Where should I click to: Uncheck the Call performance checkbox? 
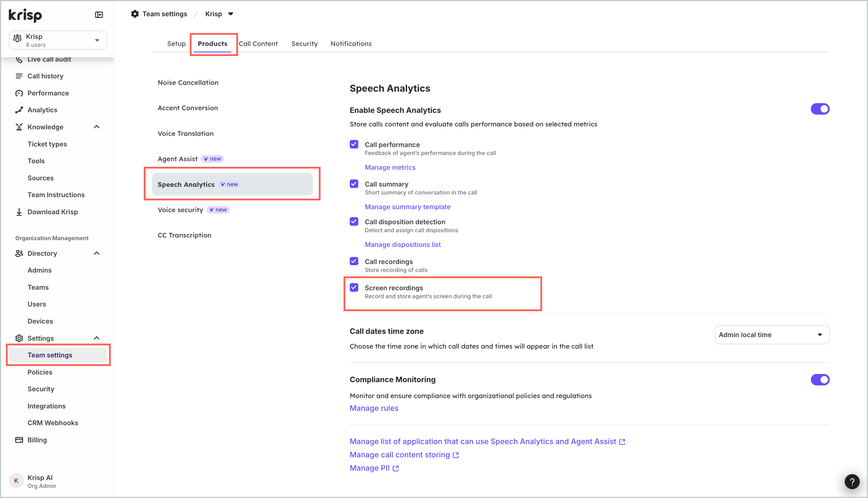point(354,144)
